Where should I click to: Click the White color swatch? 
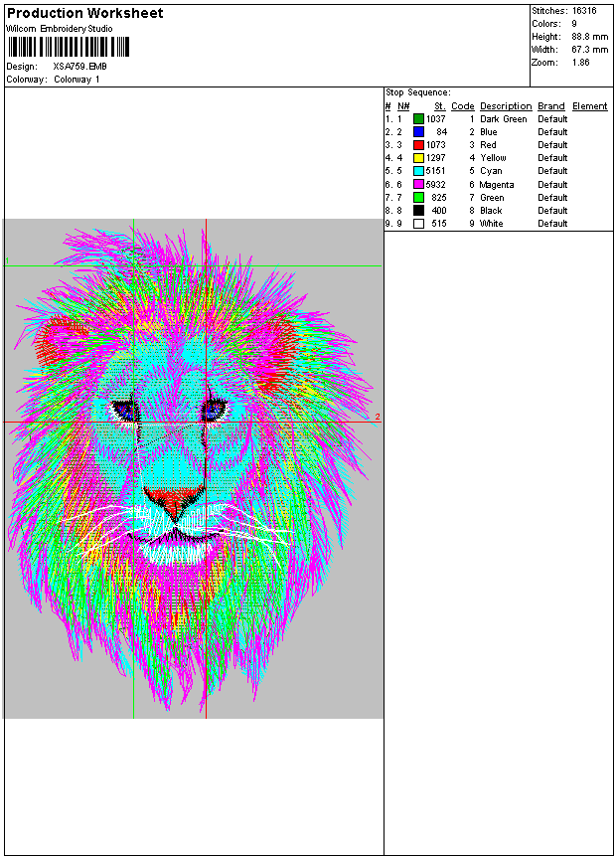pyautogui.click(x=418, y=224)
